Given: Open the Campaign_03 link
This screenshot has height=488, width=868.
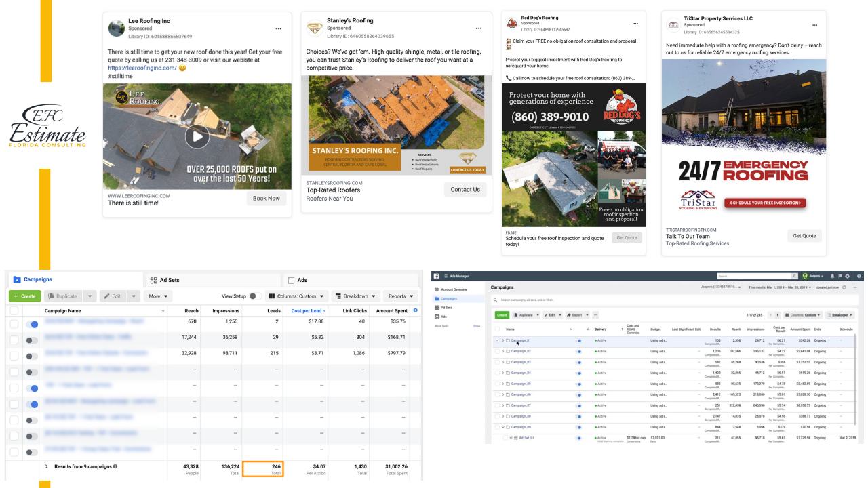Looking at the screenshot, I should (x=521, y=362).
